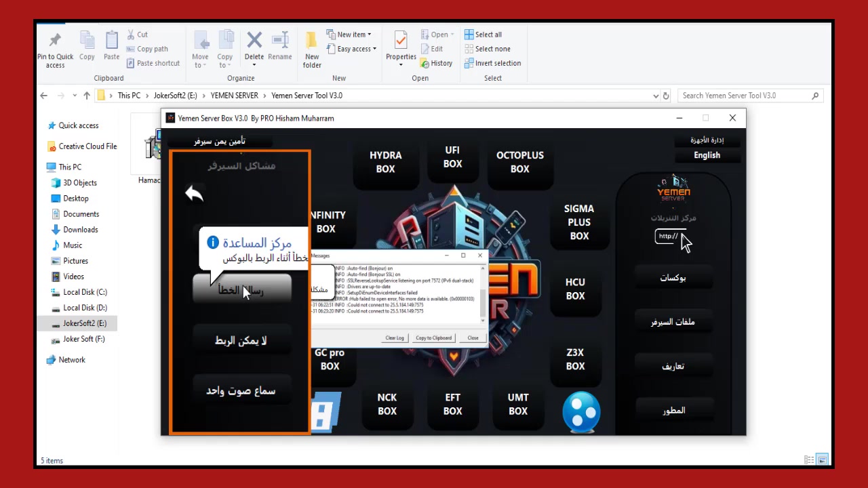The height and width of the screenshot is (488, 868).
Task: Open the UMT BOX button
Action: pyautogui.click(x=518, y=404)
